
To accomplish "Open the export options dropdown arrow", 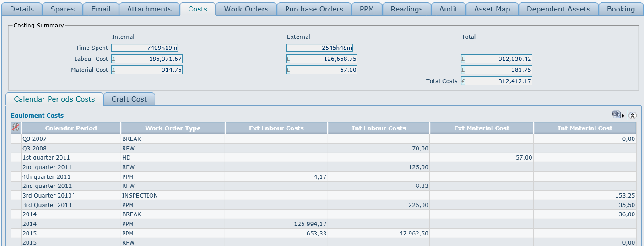I will (623, 116).
